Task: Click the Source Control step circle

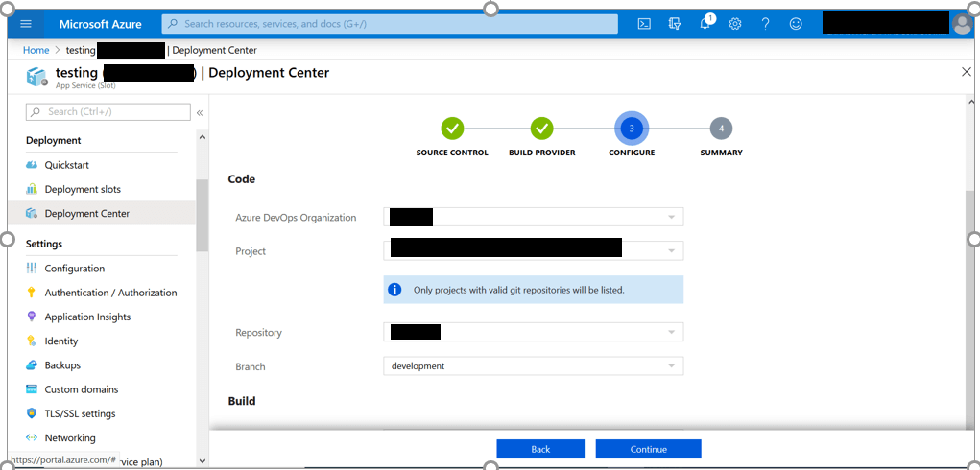Action: [452, 129]
